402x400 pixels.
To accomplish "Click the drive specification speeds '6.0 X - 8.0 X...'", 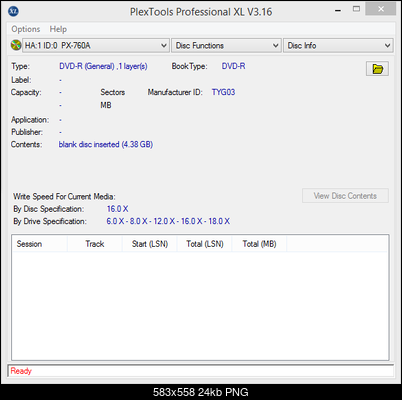I will pyautogui.click(x=168, y=221).
